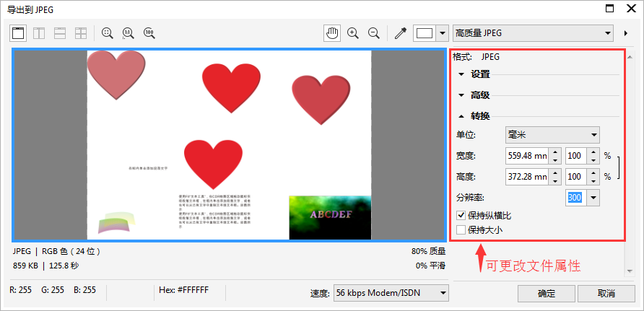
Task: Click the 取消 button
Action: [x=606, y=294]
